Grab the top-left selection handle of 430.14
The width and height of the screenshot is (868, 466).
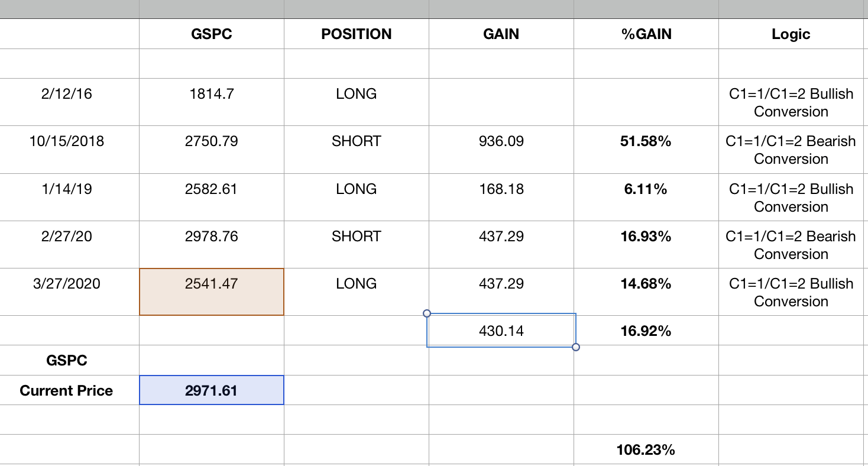tap(427, 313)
